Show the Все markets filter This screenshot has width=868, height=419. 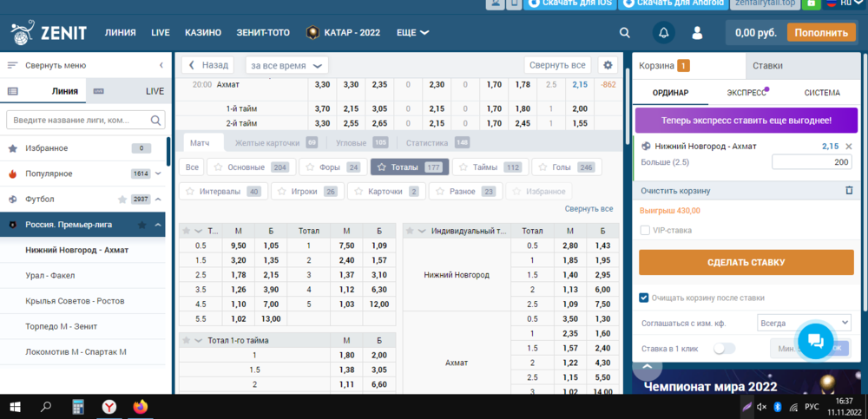click(x=192, y=167)
